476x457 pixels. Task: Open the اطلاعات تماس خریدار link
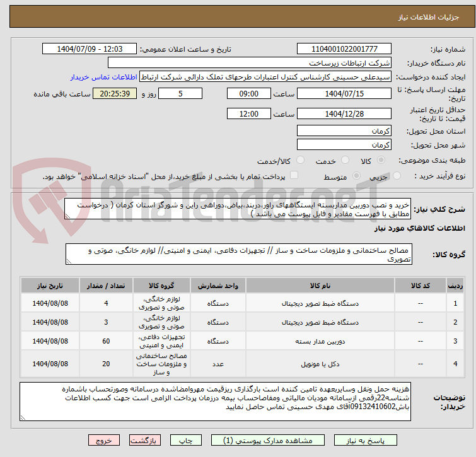tap(104, 77)
